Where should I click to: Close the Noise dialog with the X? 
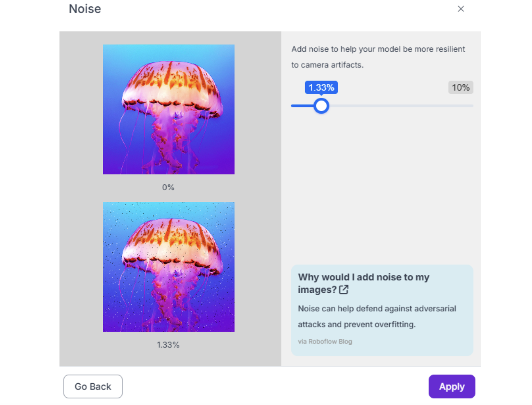(x=460, y=9)
